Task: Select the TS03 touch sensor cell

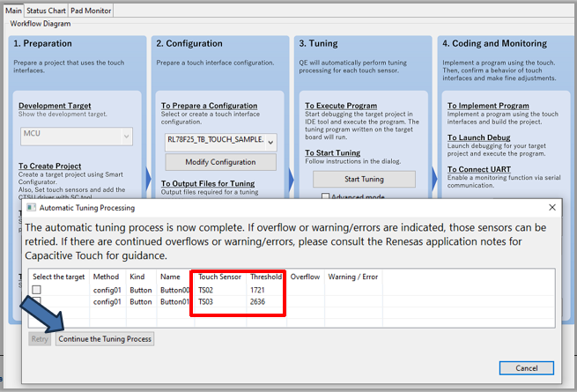Action: click(208, 302)
